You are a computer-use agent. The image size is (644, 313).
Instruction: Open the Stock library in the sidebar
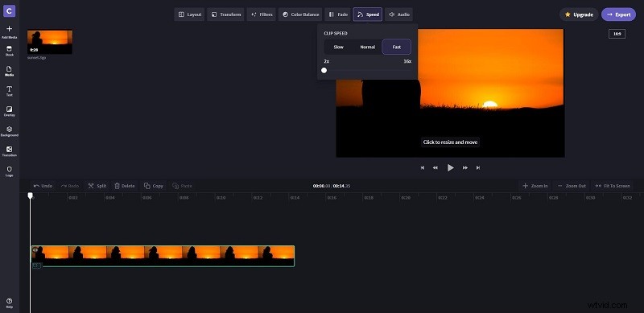pyautogui.click(x=9, y=51)
